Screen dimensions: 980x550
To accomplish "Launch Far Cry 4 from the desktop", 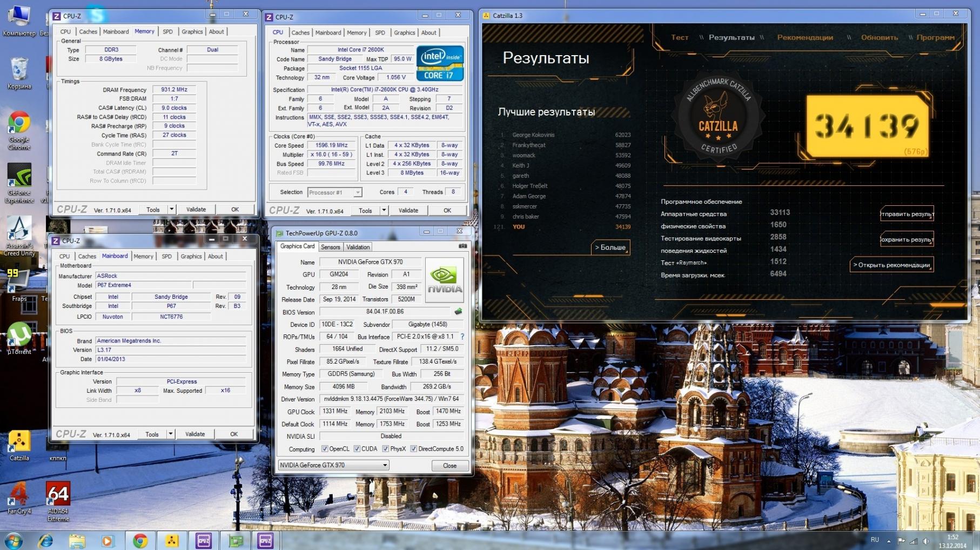I will 19,498.
